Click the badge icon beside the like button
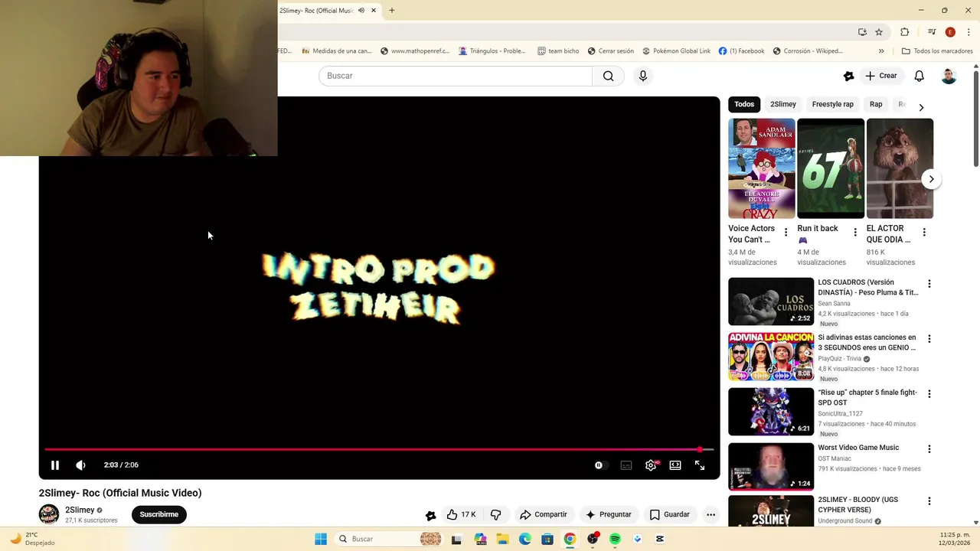 (x=430, y=515)
